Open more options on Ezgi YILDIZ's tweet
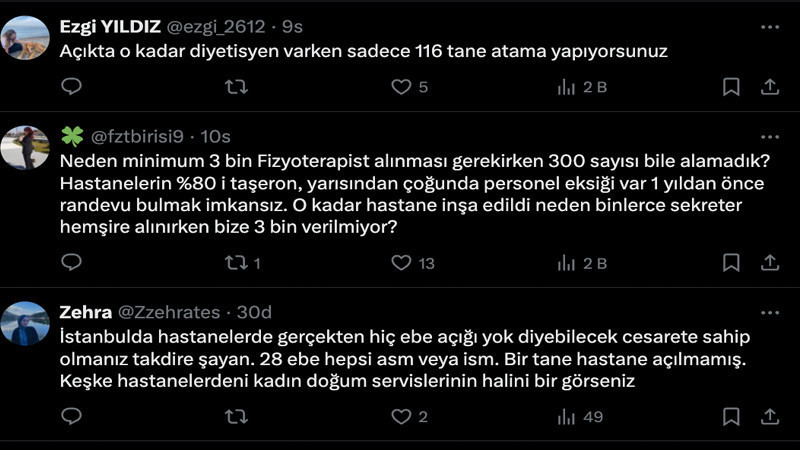Viewport: 800px width, 450px height. (x=769, y=25)
